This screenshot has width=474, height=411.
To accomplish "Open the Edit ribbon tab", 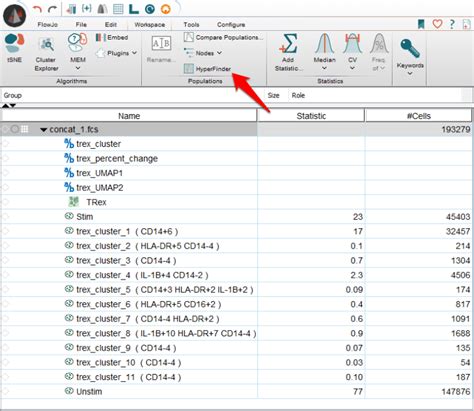I will tap(111, 25).
